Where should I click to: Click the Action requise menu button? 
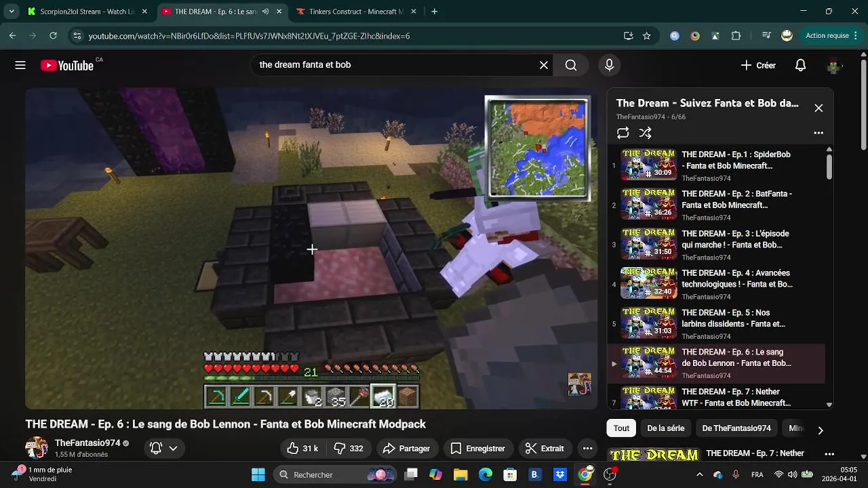pyautogui.click(x=833, y=36)
